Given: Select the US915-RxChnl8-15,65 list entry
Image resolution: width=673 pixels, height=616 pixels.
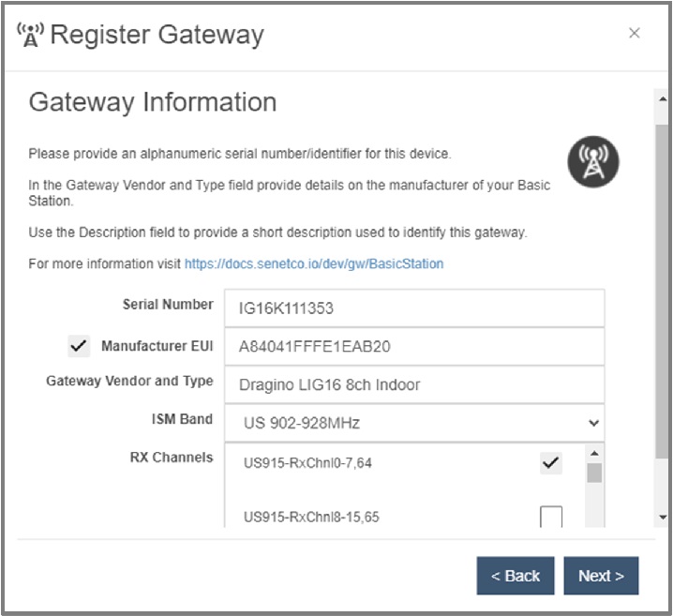Looking at the screenshot, I should pos(311,517).
